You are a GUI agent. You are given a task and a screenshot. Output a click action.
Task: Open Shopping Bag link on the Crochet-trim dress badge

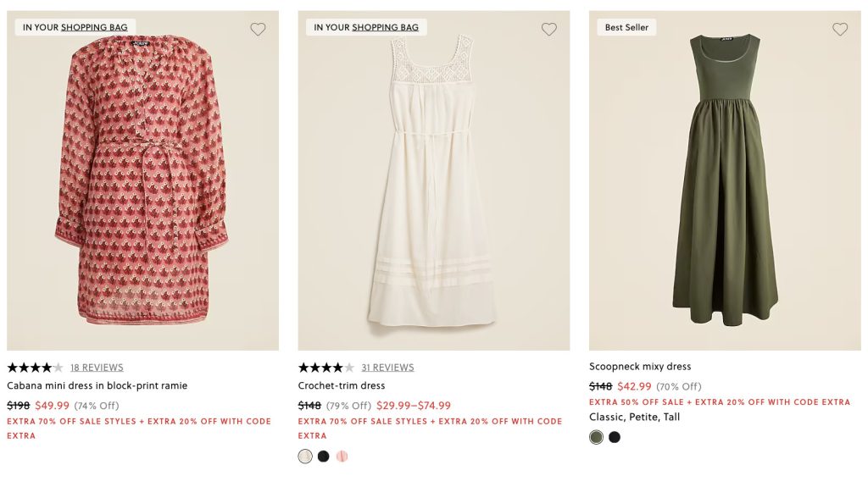pyautogui.click(x=385, y=27)
